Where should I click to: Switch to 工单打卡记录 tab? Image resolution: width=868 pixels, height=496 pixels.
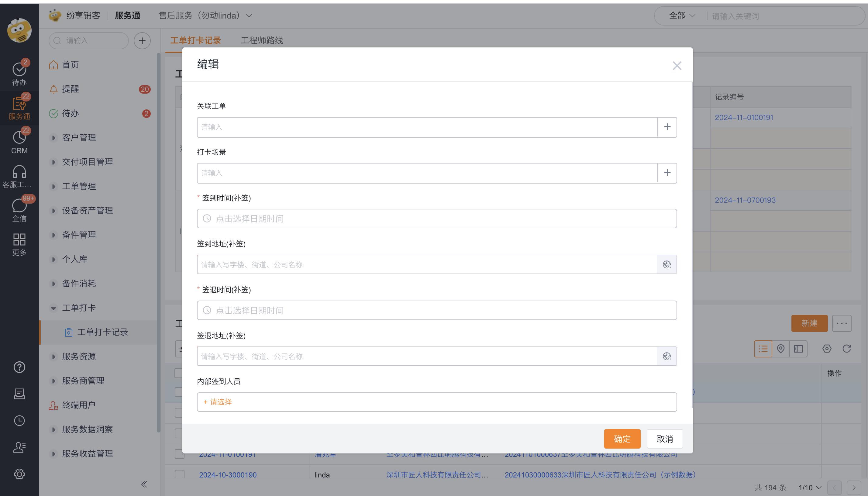tap(195, 40)
